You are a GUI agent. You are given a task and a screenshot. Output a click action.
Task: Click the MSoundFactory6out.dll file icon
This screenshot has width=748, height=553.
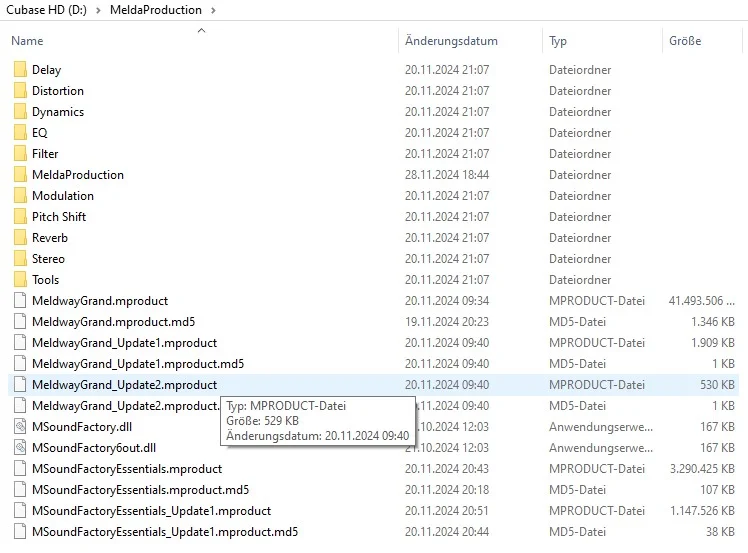(x=20, y=448)
